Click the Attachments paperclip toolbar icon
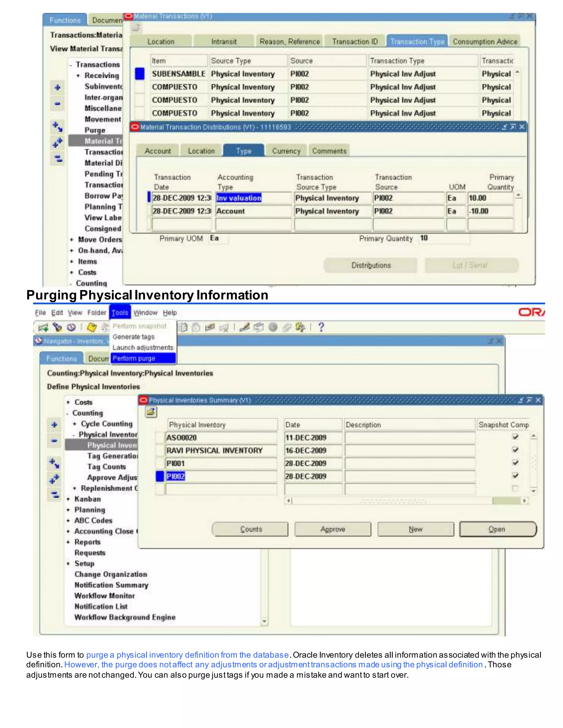This screenshot has width=563, height=728. pos(286,327)
